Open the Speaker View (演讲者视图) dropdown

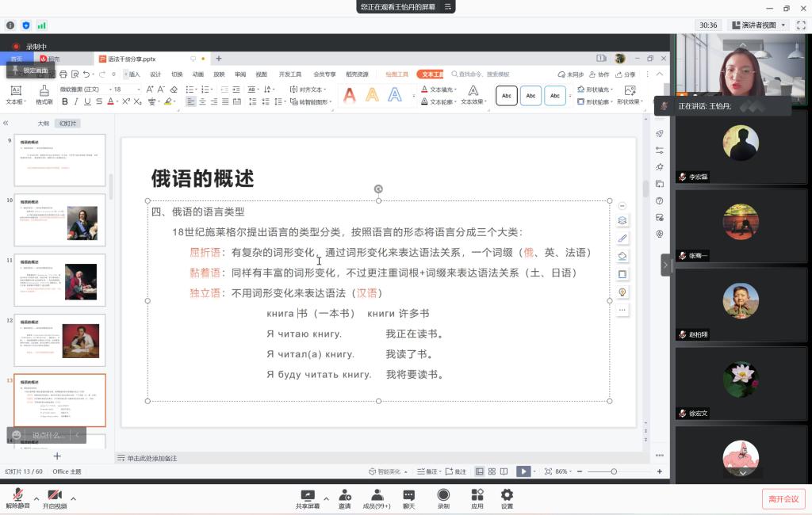point(759,25)
